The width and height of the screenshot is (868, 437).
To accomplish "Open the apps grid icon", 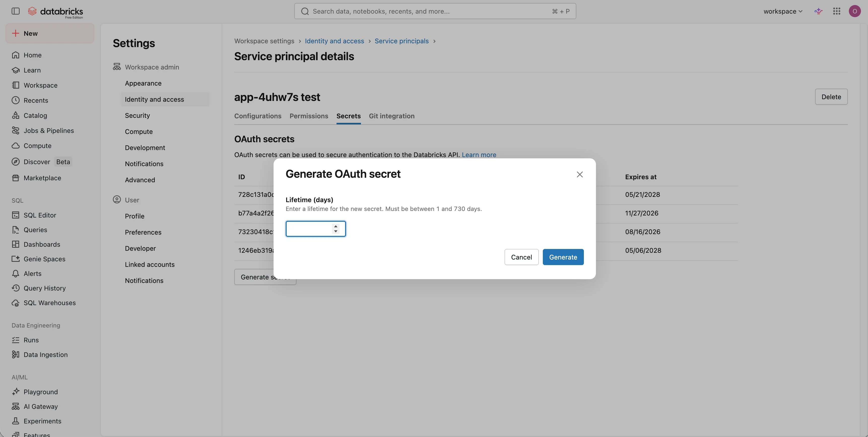I will point(837,11).
